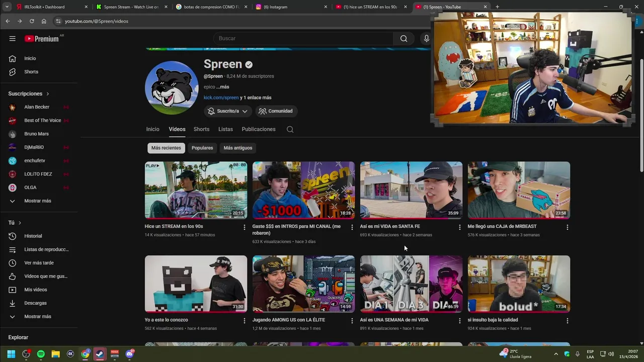Open y 1 enlace más links

pyautogui.click(x=256, y=98)
